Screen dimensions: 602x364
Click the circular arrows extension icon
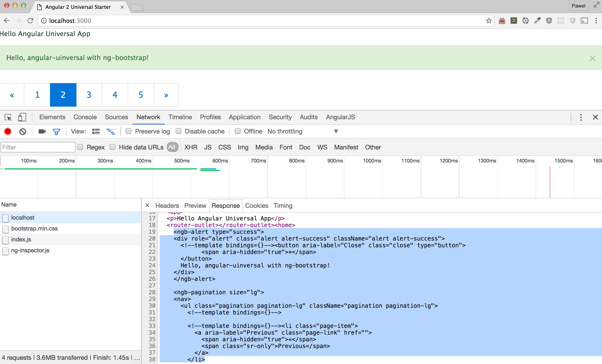pyautogui.click(x=525, y=21)
